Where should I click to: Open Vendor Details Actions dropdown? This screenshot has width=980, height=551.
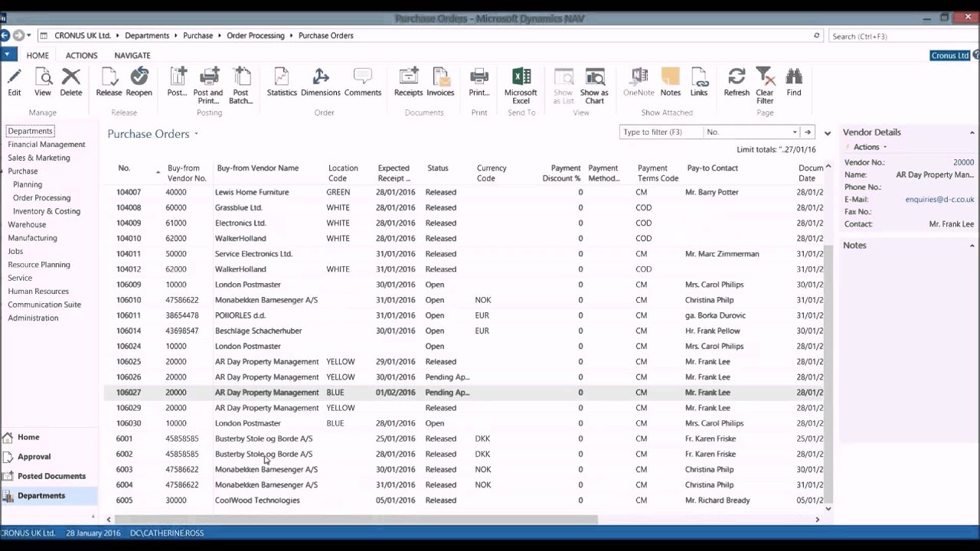(870, 147)
